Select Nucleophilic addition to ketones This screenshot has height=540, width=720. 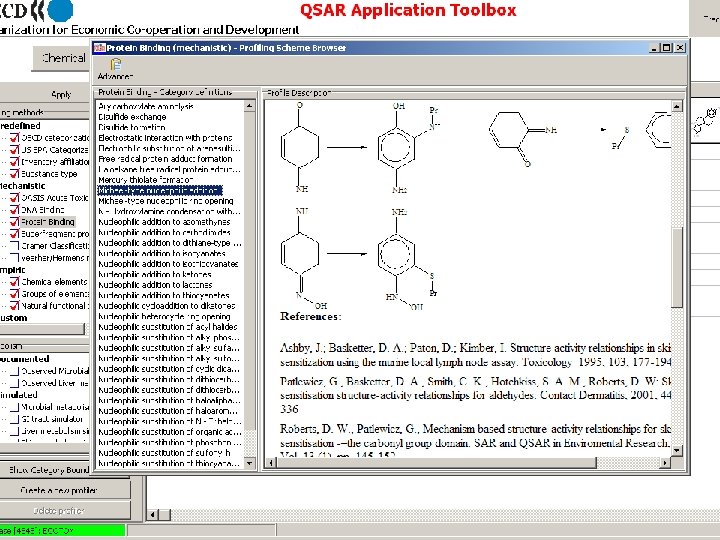pyautogui.click(x=155, y=275)
